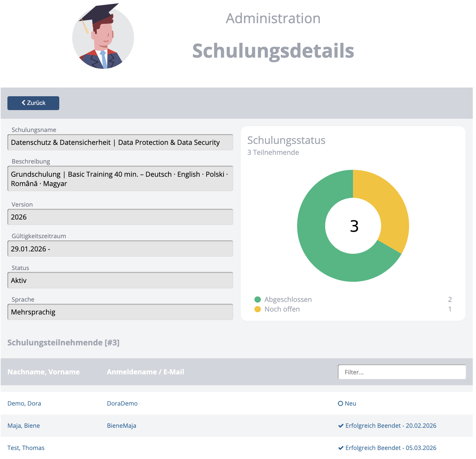Click the Schulungsname text field
Screen dimensions: 476x459
coord(120,143)
